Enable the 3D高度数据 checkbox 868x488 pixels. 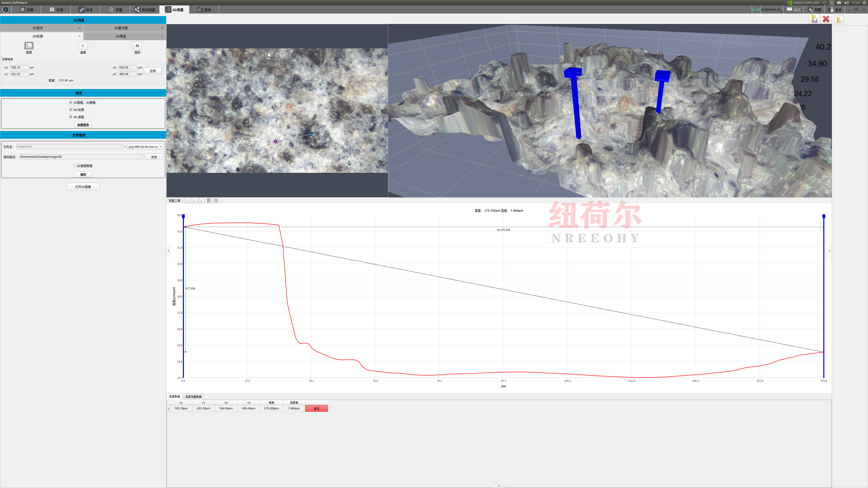coord(74,166)
